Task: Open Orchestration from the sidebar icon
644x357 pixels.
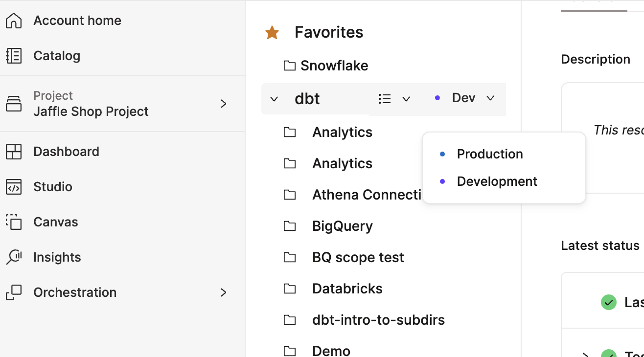Action: pos(13,292)
